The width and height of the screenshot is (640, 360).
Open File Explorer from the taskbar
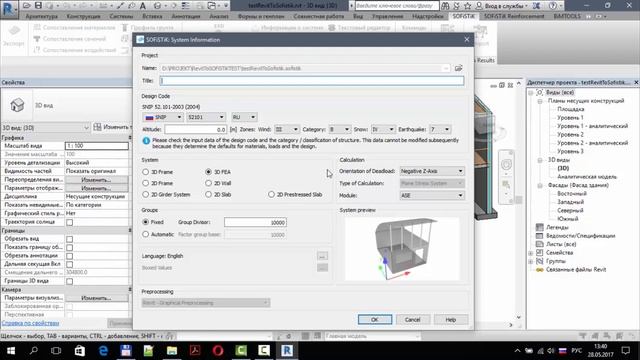pyautogui.click(x=172, y=351)
